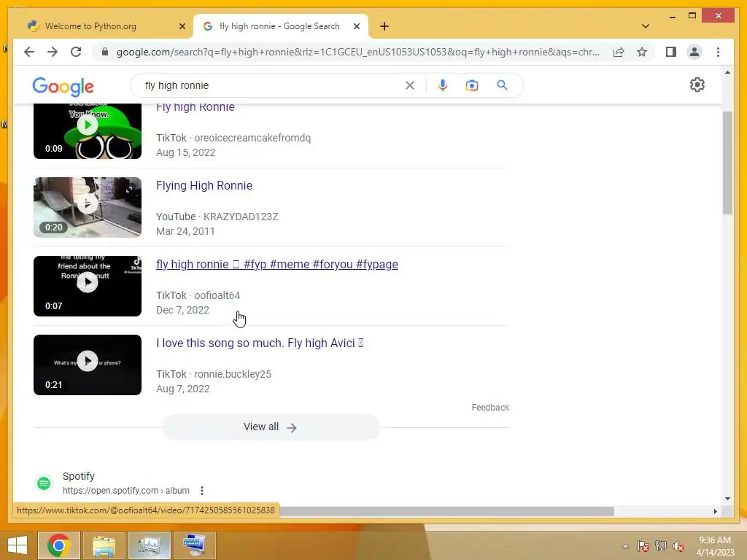Click the Feedback link

pyautogui.click(x=490, y=407)
